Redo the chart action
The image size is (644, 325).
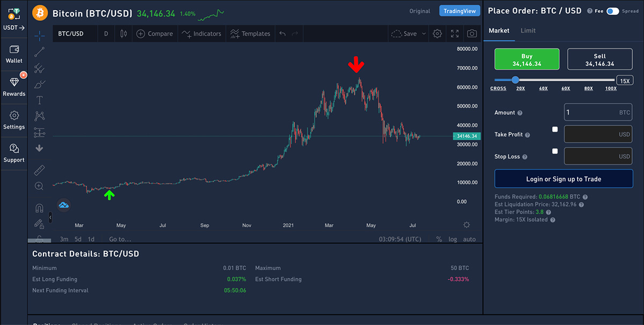tap(295, 33)
